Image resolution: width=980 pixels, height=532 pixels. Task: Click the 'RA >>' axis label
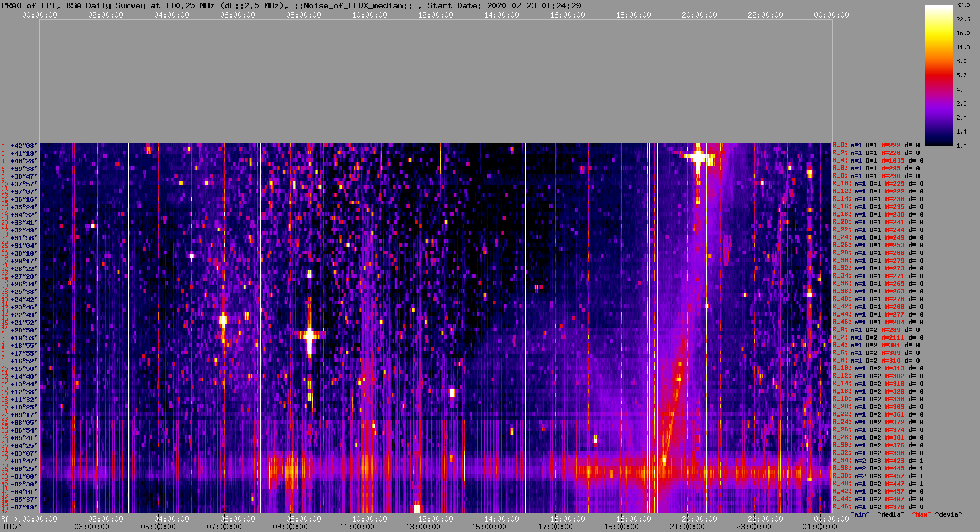coord(10,519)
